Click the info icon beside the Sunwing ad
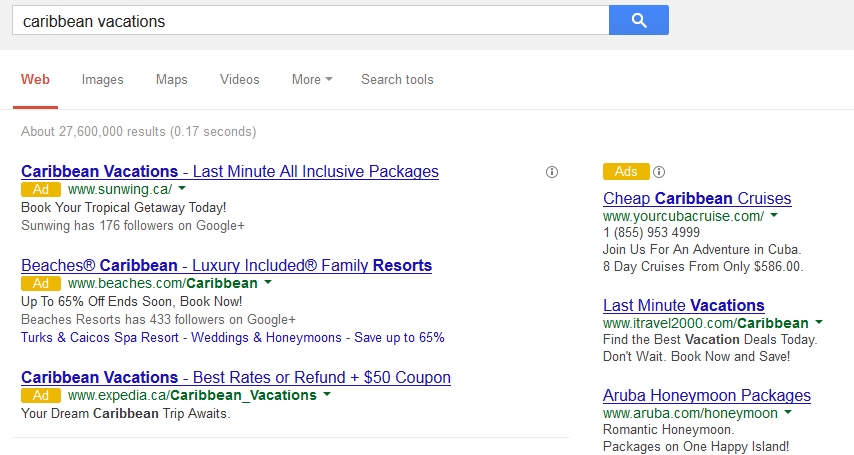The image size is (854, 455). tap(552, 172)
